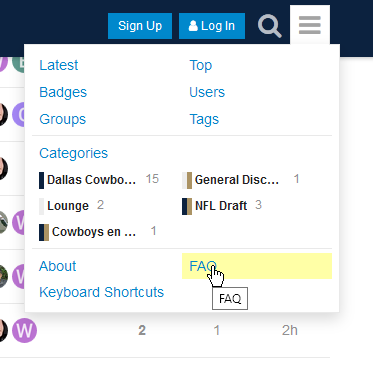The width and height of the screenshot is (373, 369).
Task: Open the Groups link
Action: (x=63, y=119)
